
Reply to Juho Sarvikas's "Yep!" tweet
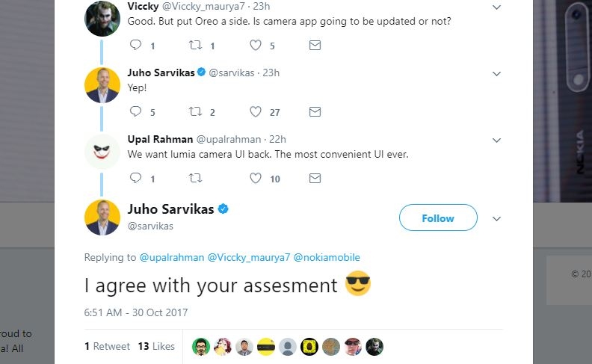tap(135, 111)
